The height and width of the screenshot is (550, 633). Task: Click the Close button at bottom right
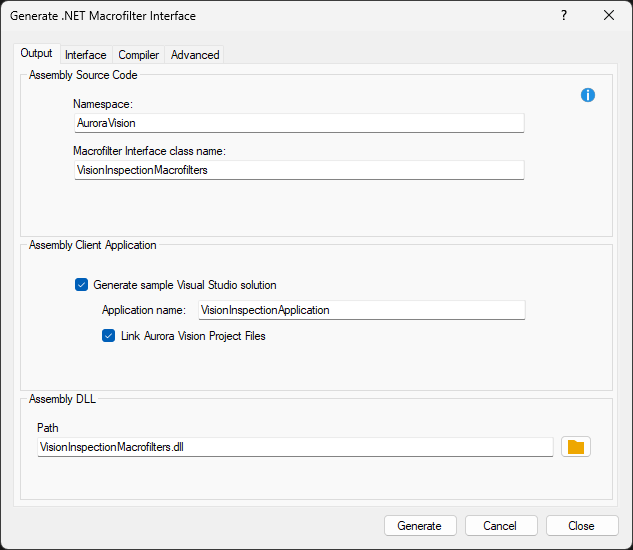(581, 526)
